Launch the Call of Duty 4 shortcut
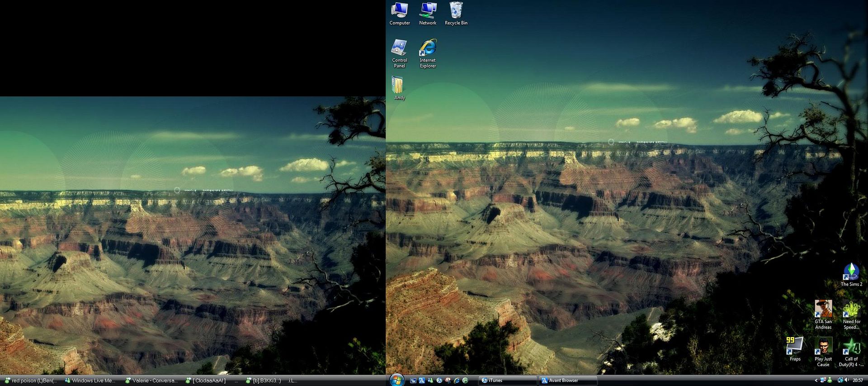 point(851,350)
